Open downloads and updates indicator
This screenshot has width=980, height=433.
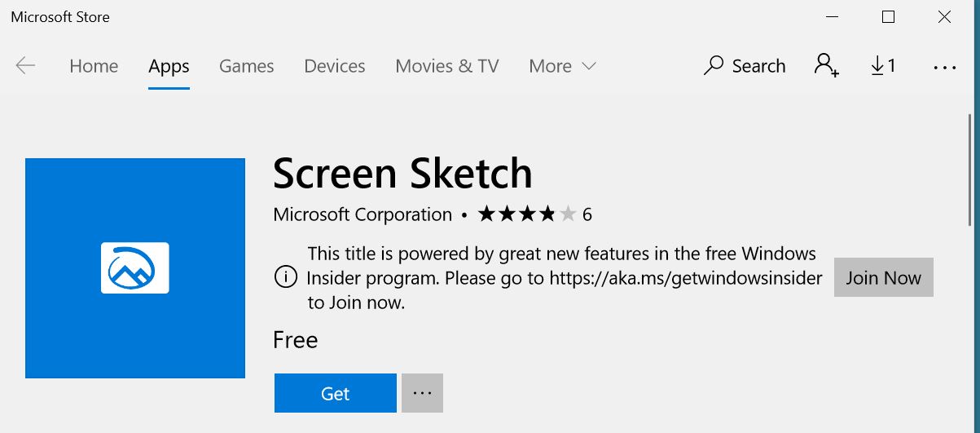(x=883, y=66)
